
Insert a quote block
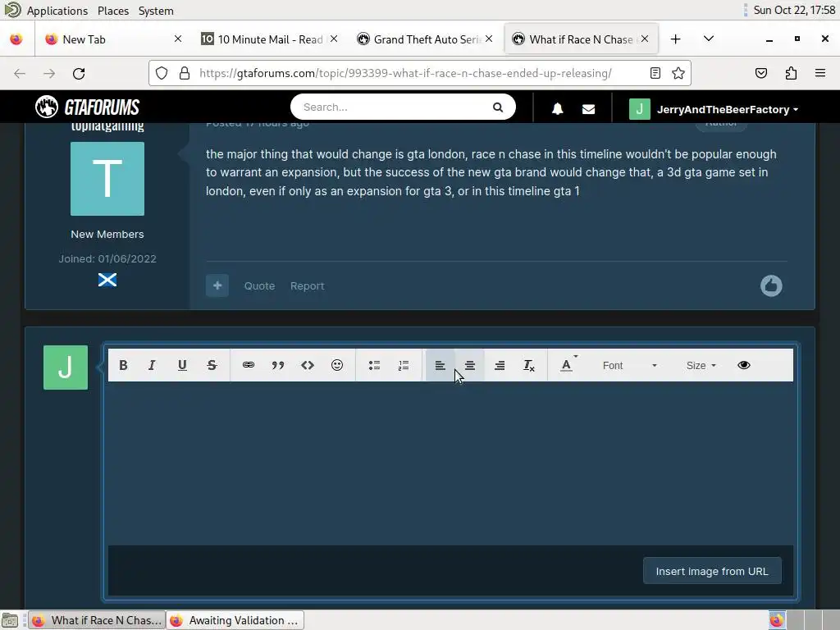tap(277, 365)
